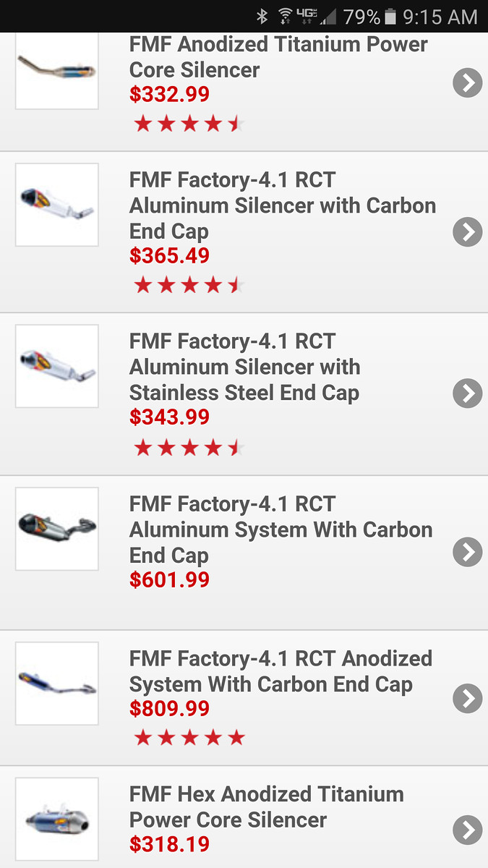Open chevron for Aluminum Silencer with Carbon End Cap
This screenshot has height=868, width=488.
[467, 231]
